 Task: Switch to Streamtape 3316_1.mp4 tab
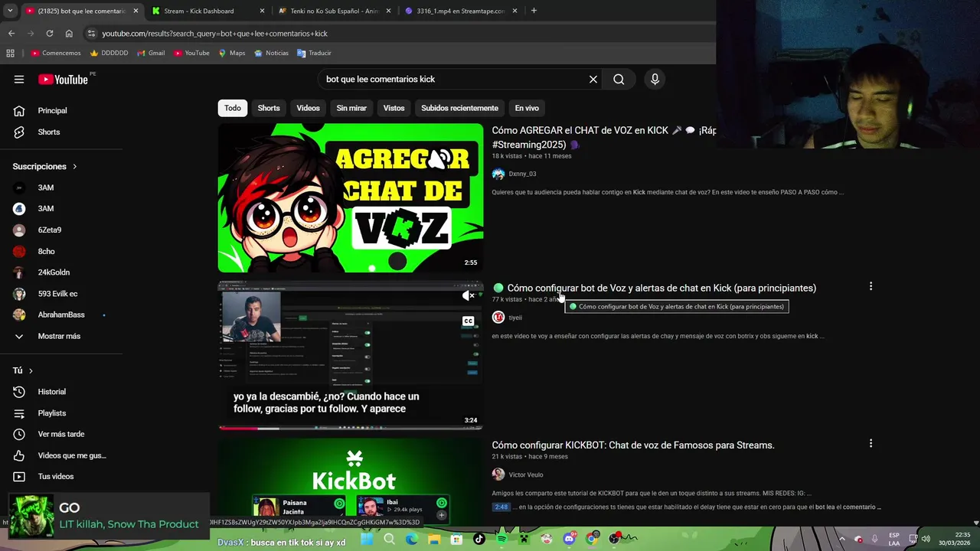461,11
